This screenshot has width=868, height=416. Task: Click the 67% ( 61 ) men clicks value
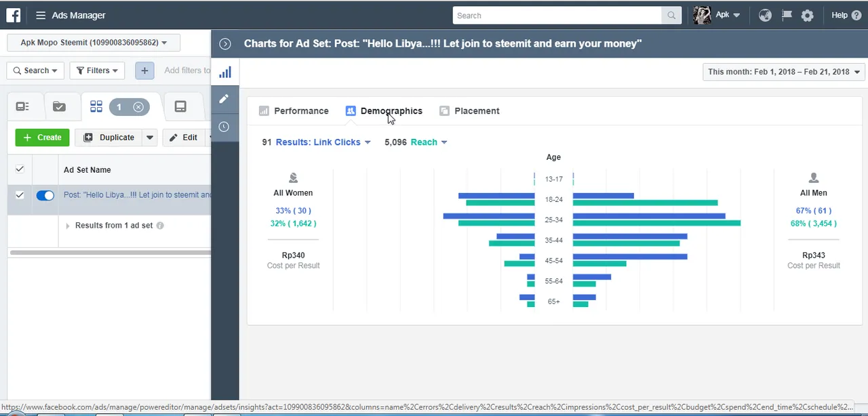coord(814,211)
